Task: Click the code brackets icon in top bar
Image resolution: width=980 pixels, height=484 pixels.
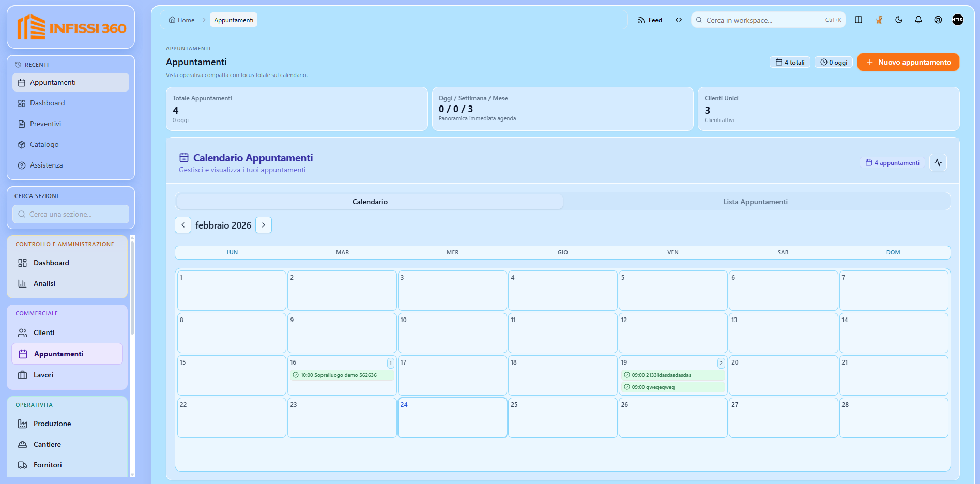Action: tap(679, 20)
